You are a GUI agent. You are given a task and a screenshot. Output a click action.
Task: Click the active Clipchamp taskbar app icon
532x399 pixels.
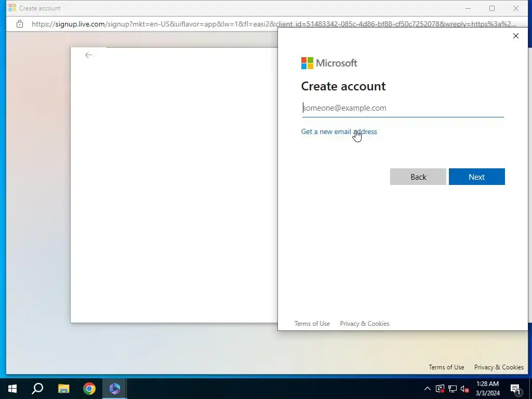[x=115, y=389]
